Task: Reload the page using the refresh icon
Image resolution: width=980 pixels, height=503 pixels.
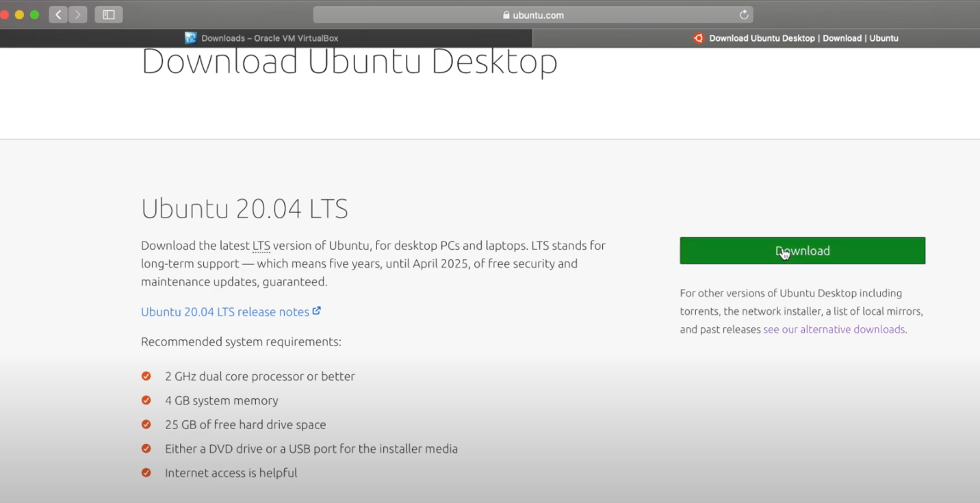Action: coord(744,14)
